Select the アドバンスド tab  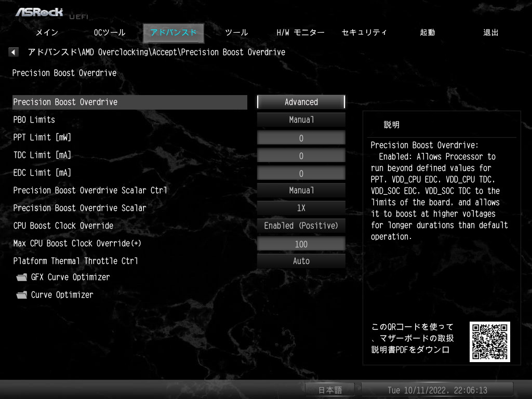[174, 33]
